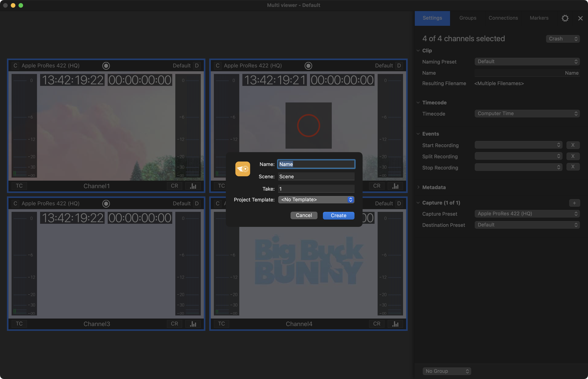
Task: Collapse the Capture (1 of 1) section
Action: 418,203
